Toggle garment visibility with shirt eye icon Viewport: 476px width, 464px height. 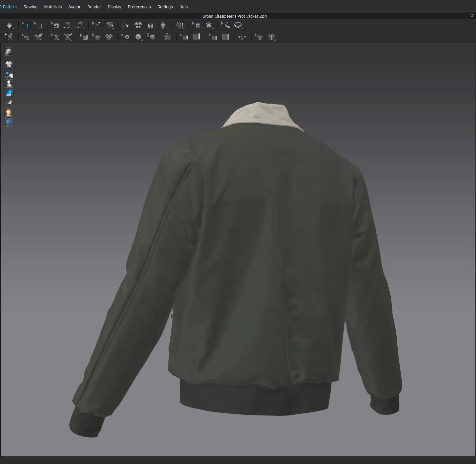click(9, 64)
